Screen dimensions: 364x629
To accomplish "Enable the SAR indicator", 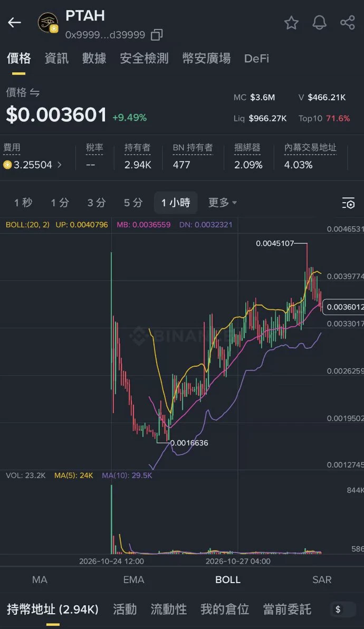I will (322, 579).
